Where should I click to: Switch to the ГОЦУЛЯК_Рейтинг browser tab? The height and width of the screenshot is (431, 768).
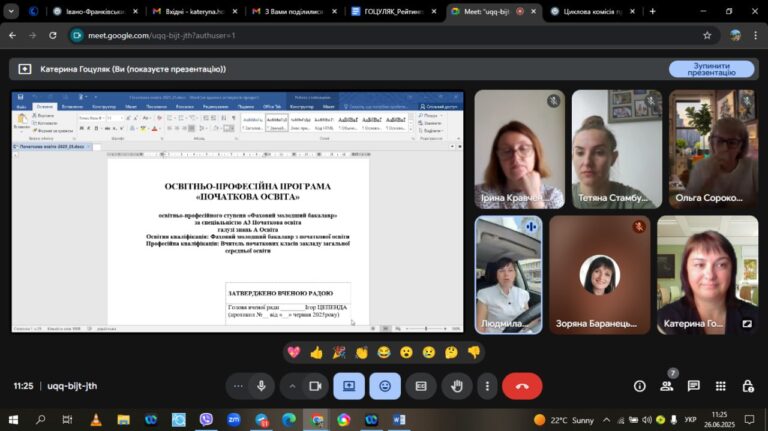(x=394, y=11)
